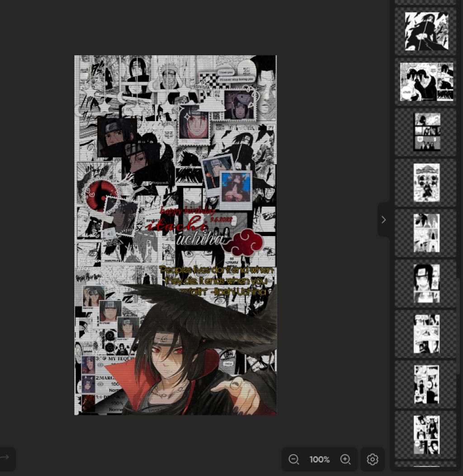Open the settings gear icon
The height and width of the screenshot is (476, 463).
pos(373,459)
